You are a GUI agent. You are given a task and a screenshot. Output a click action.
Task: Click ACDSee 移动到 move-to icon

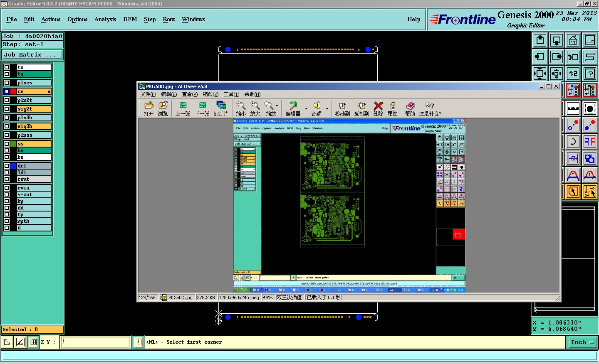click(342, 108)
